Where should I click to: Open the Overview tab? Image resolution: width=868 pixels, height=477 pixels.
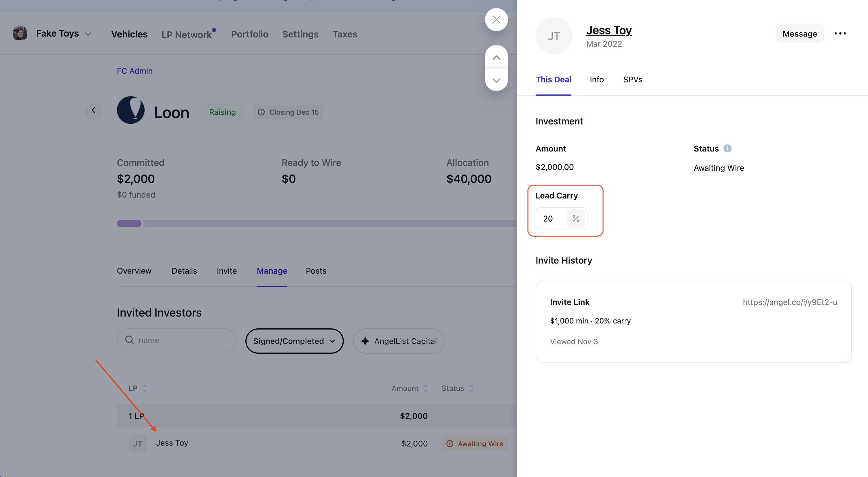pos(134,271)
